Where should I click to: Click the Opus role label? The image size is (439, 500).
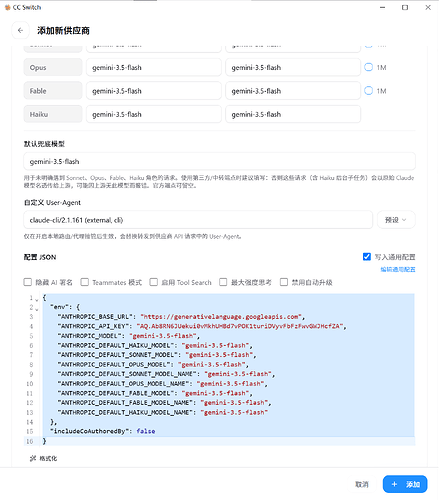coord(53,67)
